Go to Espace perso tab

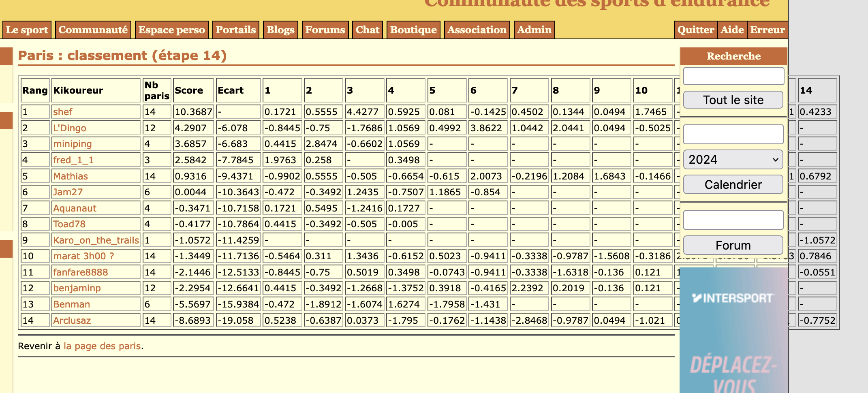point(171,30)
